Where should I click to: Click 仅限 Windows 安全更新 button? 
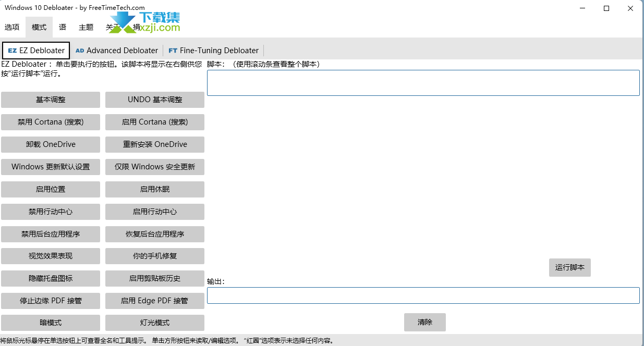155,167
